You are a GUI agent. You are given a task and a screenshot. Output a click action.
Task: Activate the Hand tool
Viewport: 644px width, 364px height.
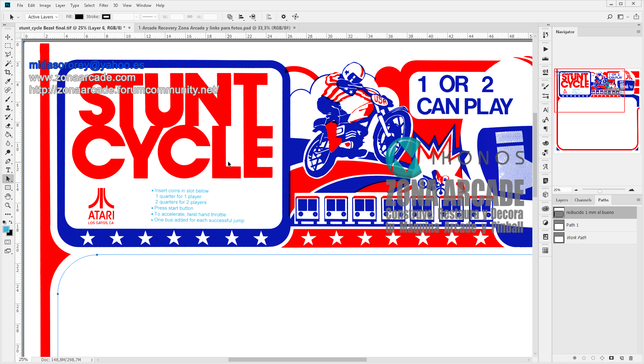8,196
